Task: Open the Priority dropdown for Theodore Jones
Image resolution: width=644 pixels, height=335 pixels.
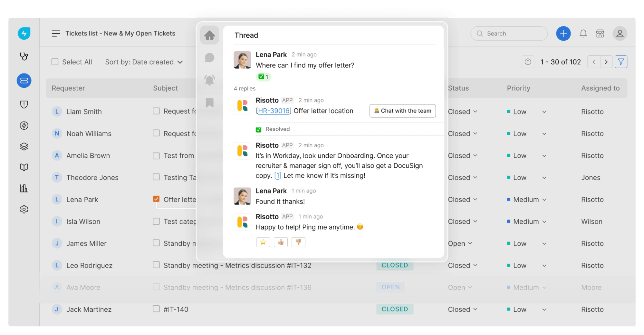Action: point(526,178)
